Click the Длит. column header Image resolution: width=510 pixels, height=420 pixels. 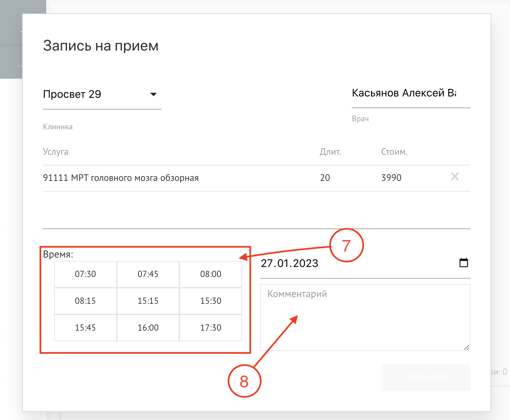[x=330, y=152]
